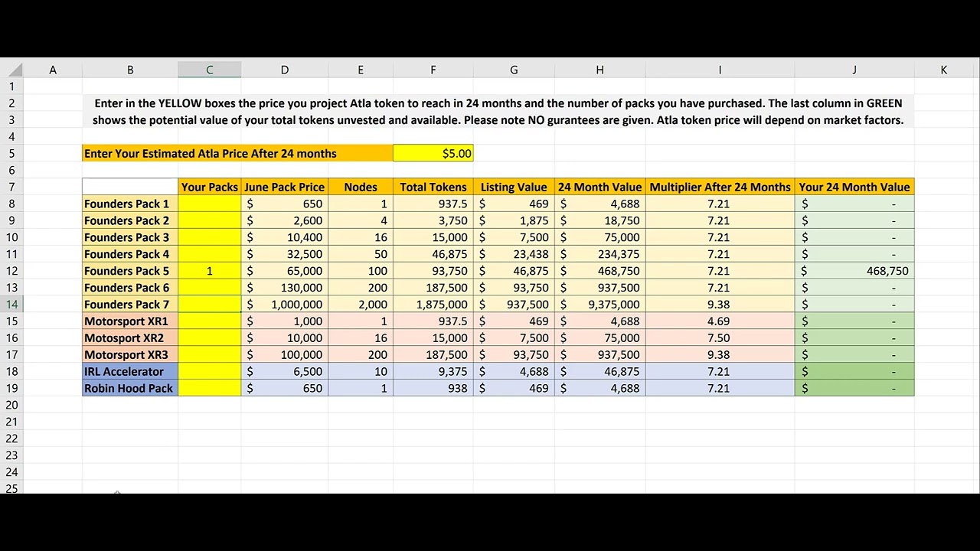Click the Select All corner above row numbers
The height and width of the screenshot is (551, 980).
tap(17, 69)
